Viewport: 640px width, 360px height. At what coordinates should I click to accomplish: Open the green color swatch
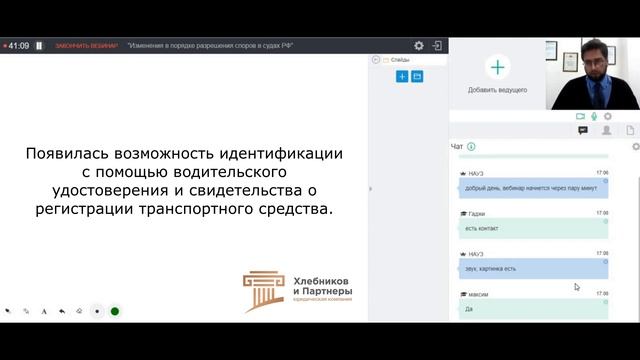click(x=115, y=311)
